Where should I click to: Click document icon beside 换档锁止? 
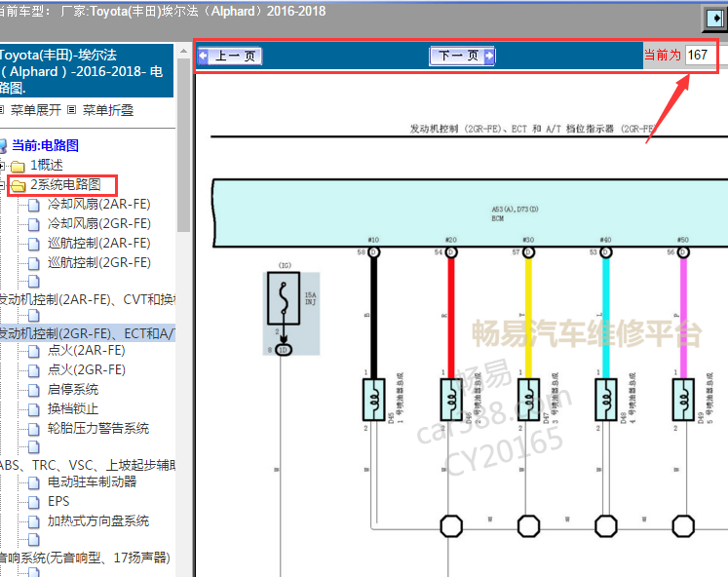click(34, 409)
